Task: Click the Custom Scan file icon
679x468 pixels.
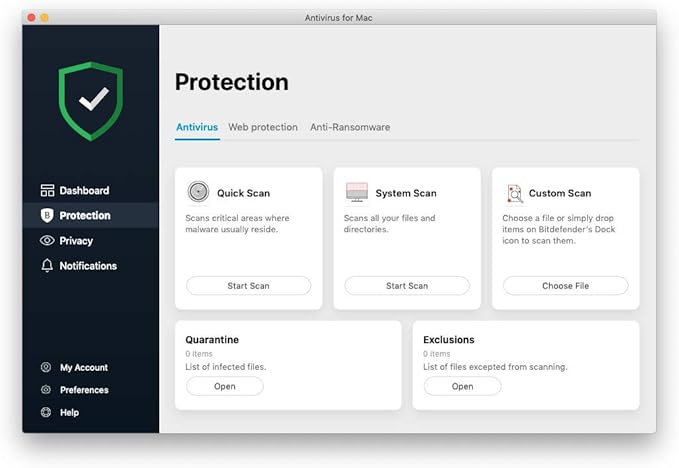Action: pos(515,193)
